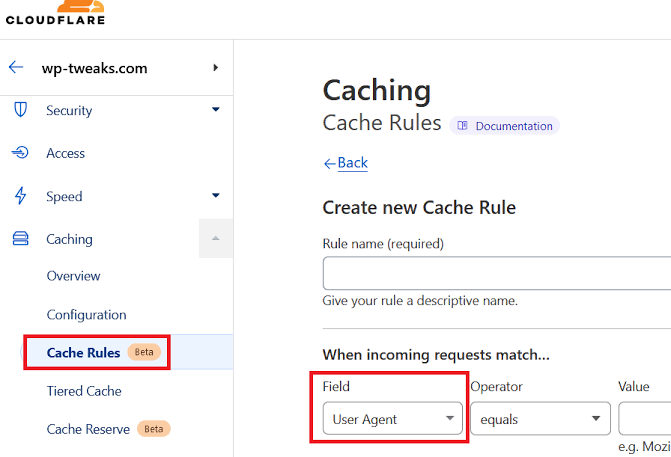Click the Caching page heading
Viewport: 671px width, 457px height.
click(377, 91)
